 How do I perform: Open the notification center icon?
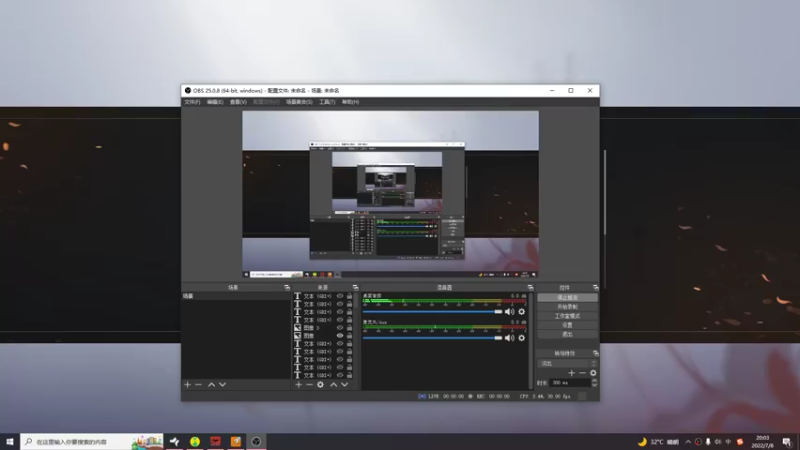787,441
